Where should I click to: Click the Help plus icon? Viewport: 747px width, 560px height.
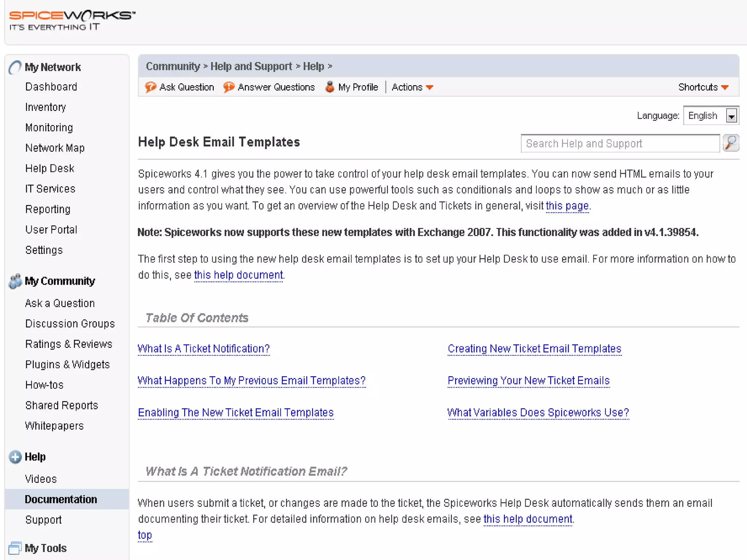(x=15, y=457)
